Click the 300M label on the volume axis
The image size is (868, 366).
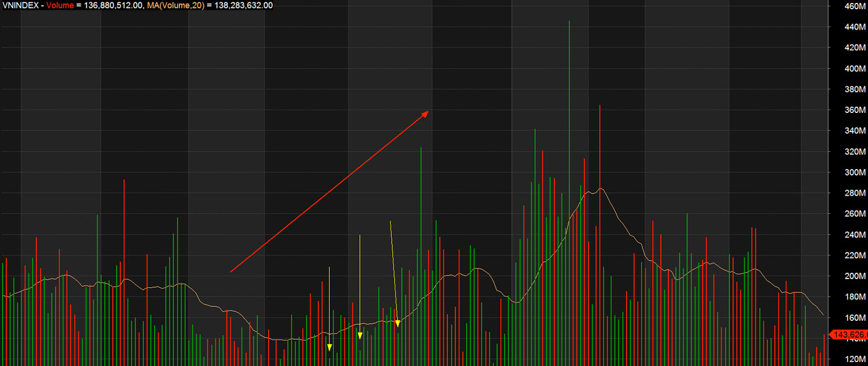[854, 173]
